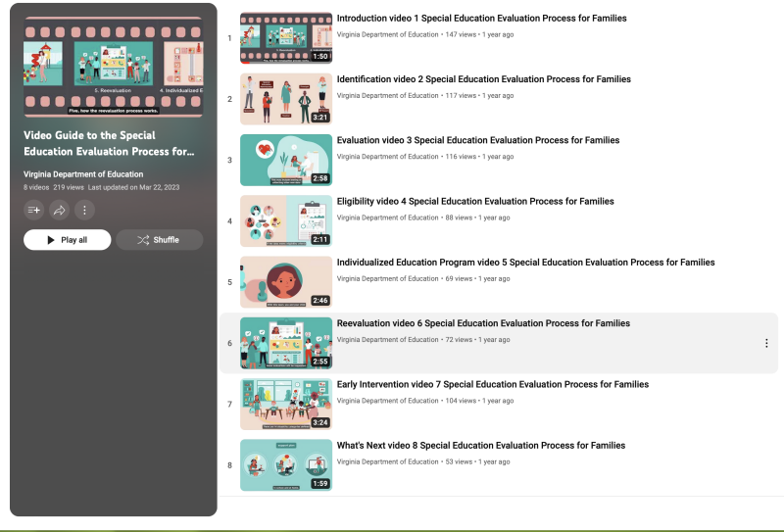The width and height of the screenshot is (784, 532).
Task: Click title Eligibility video 4 Special Education
Action: click(475, 201)
